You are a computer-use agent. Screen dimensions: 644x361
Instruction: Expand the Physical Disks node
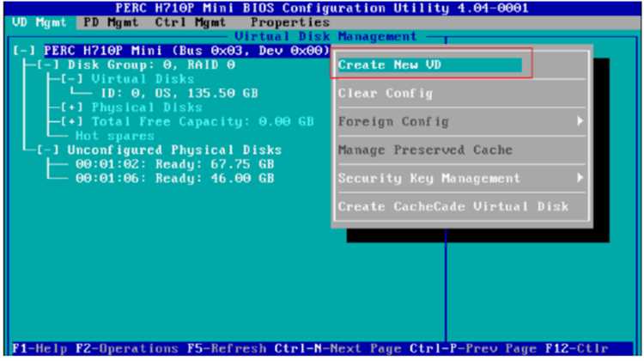[x=71, y=107]
